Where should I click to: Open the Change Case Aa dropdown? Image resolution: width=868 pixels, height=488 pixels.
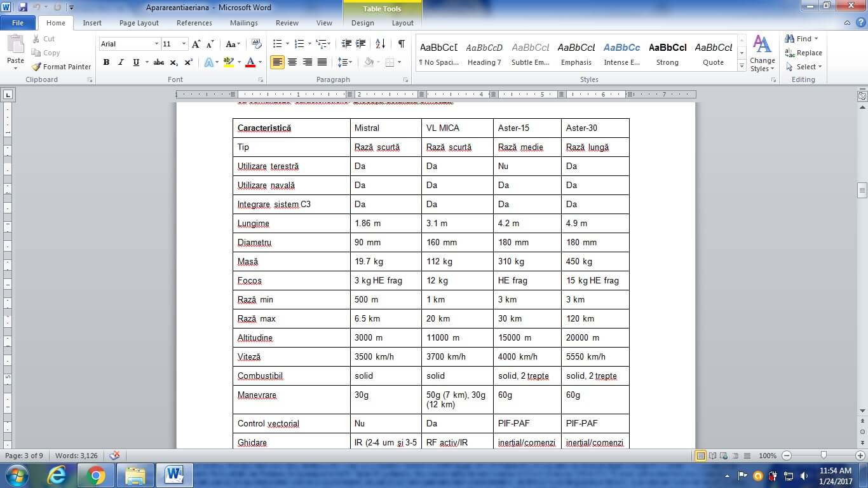coord(233,44)
